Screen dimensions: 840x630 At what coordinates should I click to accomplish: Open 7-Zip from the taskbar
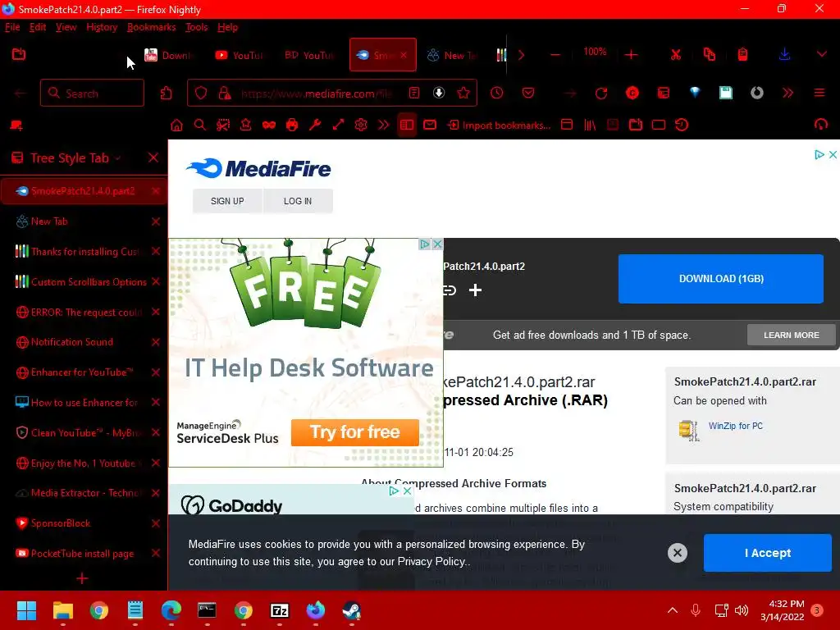(280, 610)
